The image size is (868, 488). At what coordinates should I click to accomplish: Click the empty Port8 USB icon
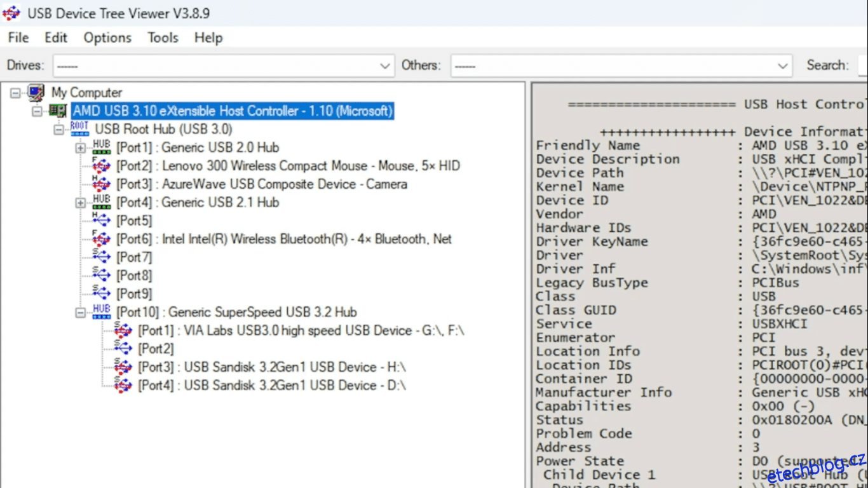point(101,276)
